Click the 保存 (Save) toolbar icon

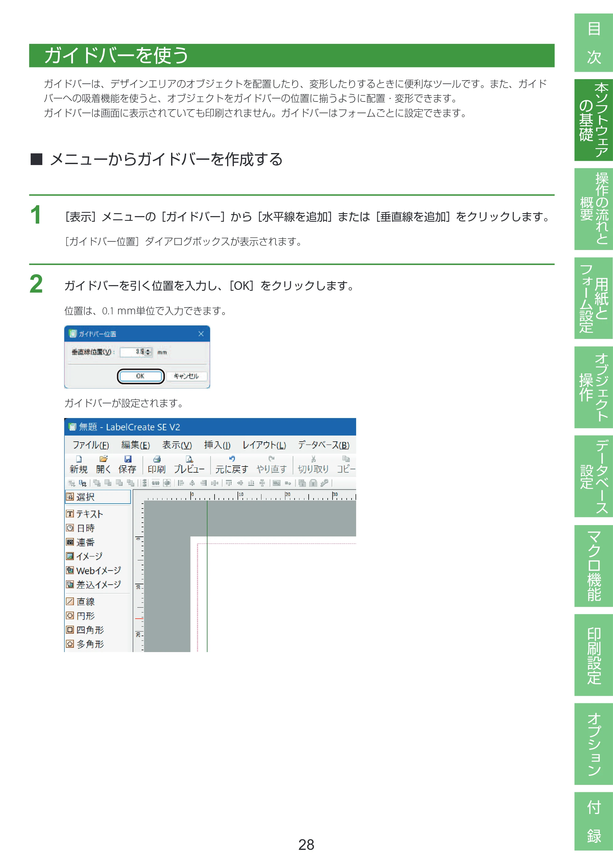tap(127, 465)
